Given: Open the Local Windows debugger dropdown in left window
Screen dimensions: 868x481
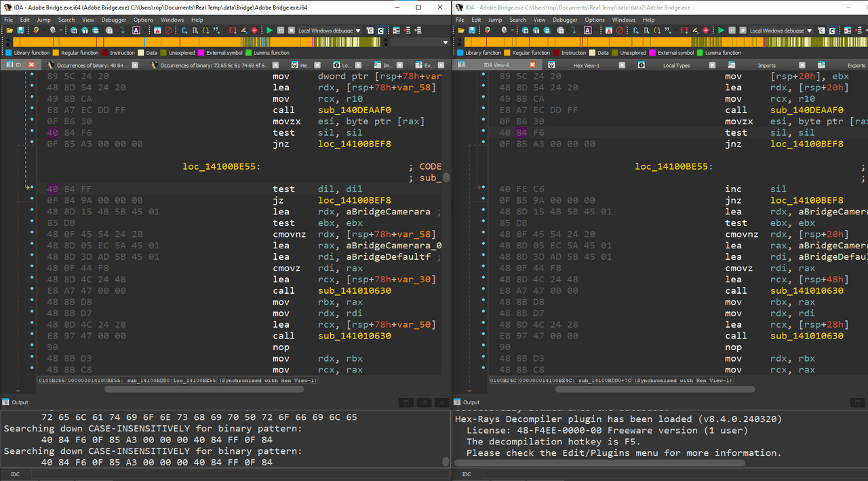Looking at the screenshot, I should click(358, 31).
